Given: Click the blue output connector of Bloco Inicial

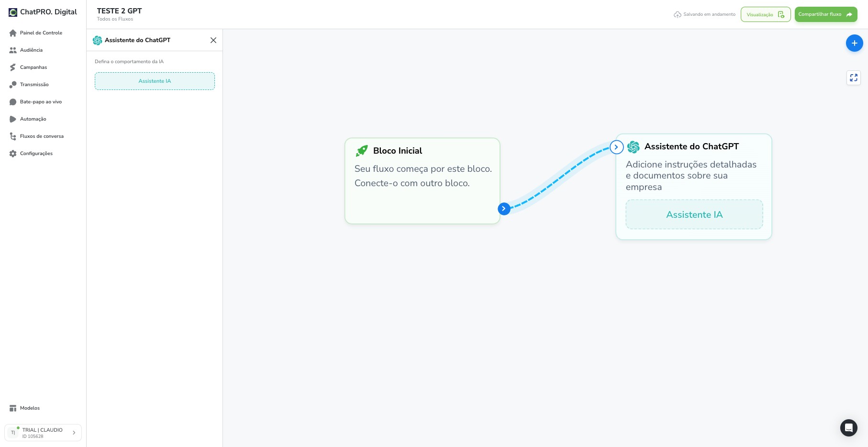Looking at the screenshot, I should [504, 209].
